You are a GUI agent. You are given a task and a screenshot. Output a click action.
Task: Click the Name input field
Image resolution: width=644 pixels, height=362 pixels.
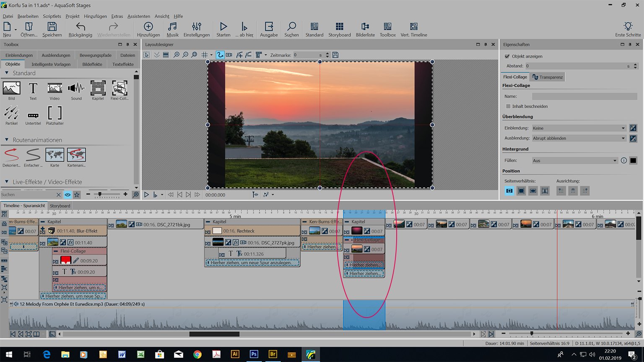(584, 96)
